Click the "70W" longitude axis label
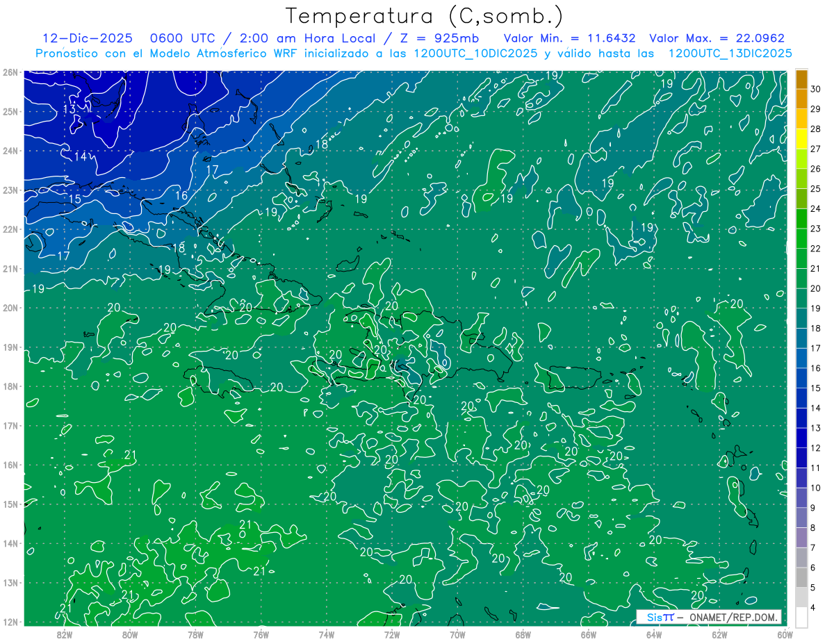 (x=457, y=634)
